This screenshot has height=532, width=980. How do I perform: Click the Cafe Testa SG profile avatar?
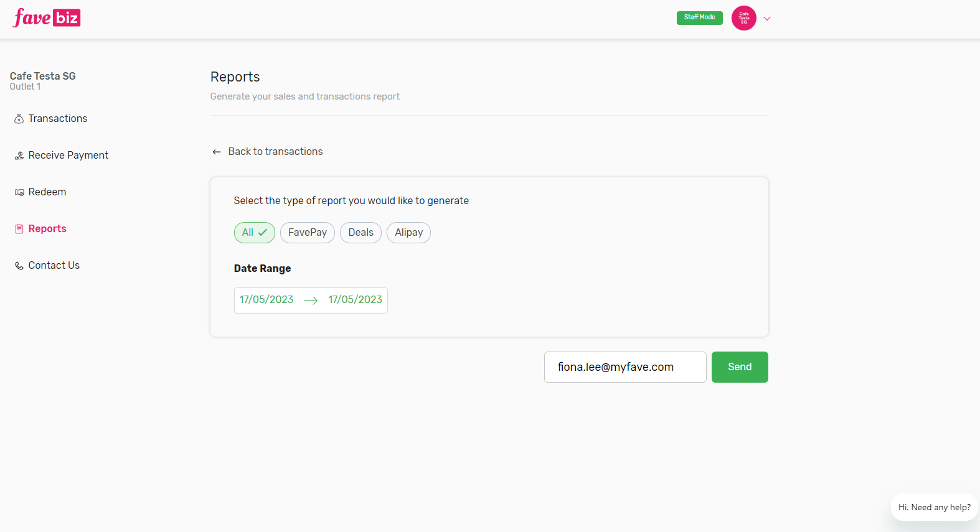[x=744, y=18]
